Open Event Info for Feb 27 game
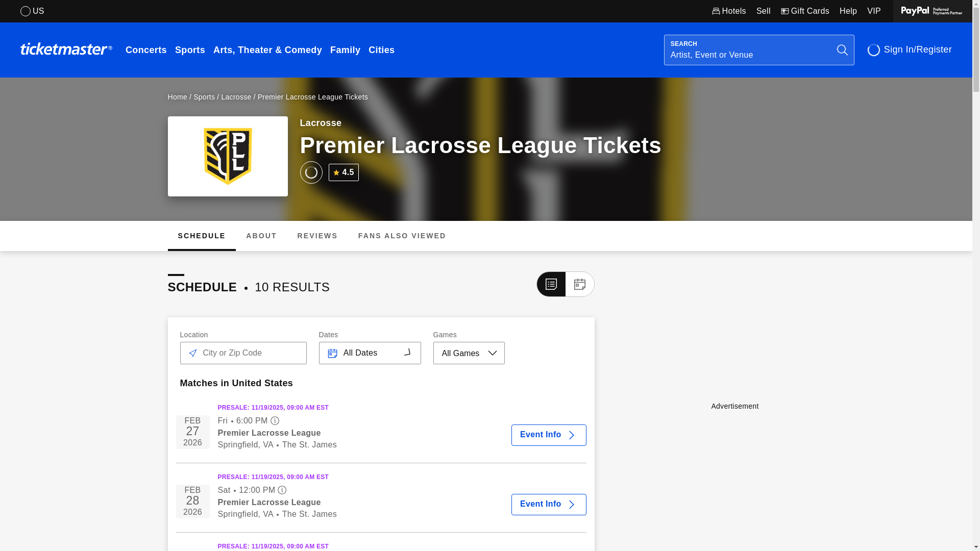This screenshot has height=551, width=980. 549,435
